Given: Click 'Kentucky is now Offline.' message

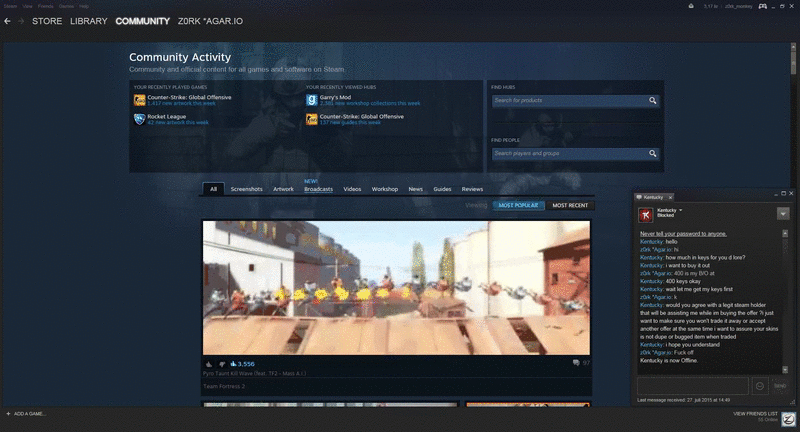Looking at the screenshot, I should click(669, 361).
